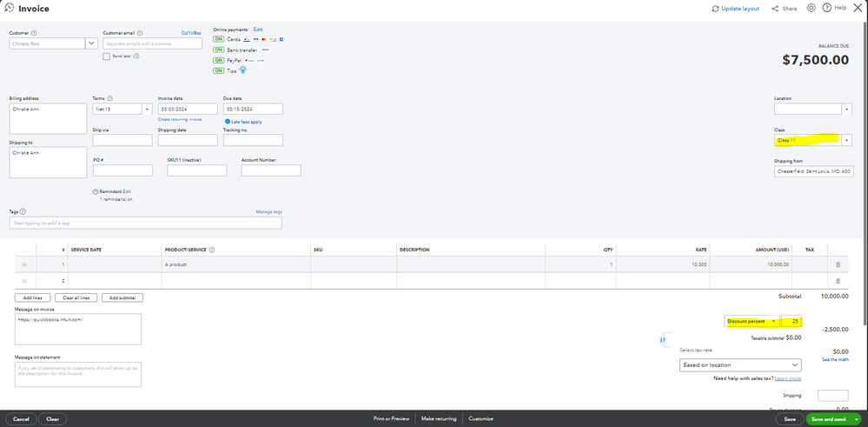
Task: Open the Discount percent dropdown
Action: 752,321
